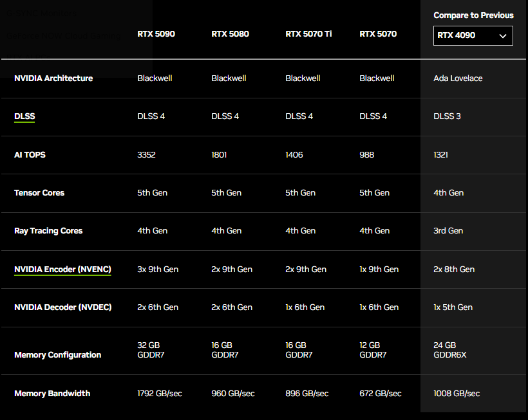Click the AI TOPS row label

coord(30,154)
